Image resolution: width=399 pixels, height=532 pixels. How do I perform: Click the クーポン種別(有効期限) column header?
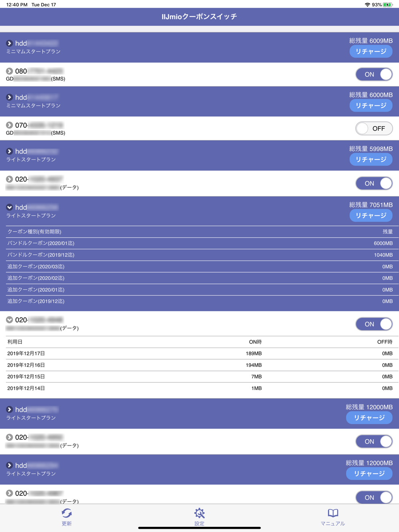pos(34,232)
